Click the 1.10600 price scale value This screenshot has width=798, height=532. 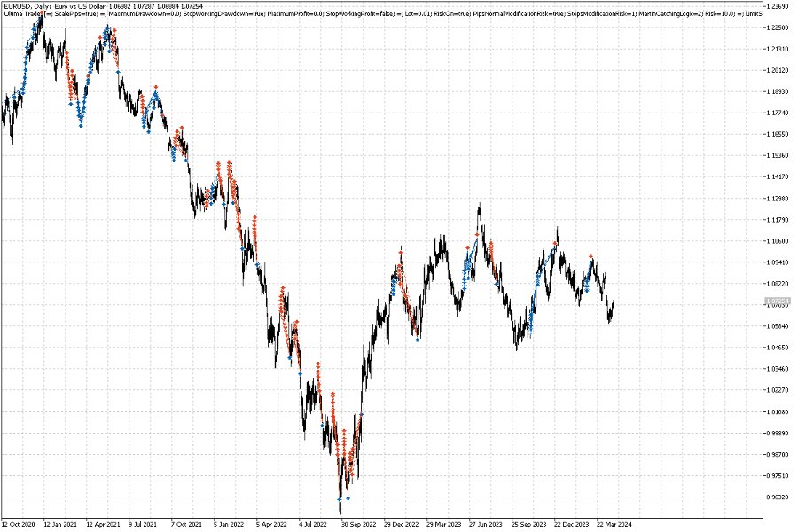[x=778, y=241]
